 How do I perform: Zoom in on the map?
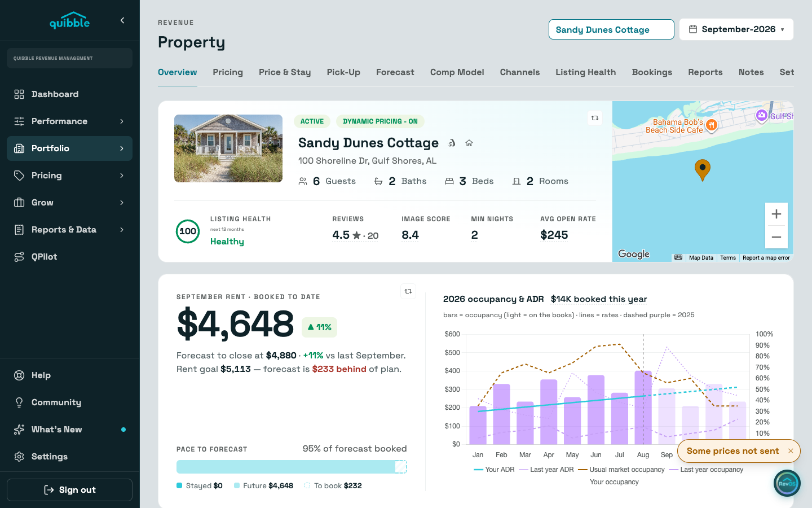tap(776, 214)
